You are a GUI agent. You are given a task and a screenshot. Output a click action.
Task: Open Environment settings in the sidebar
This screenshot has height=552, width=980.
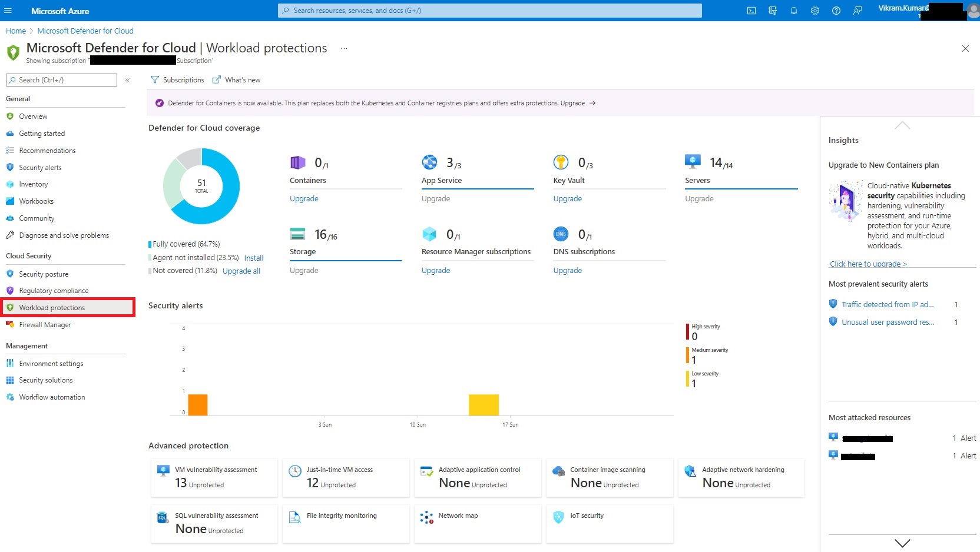click(x=51, y=364)
